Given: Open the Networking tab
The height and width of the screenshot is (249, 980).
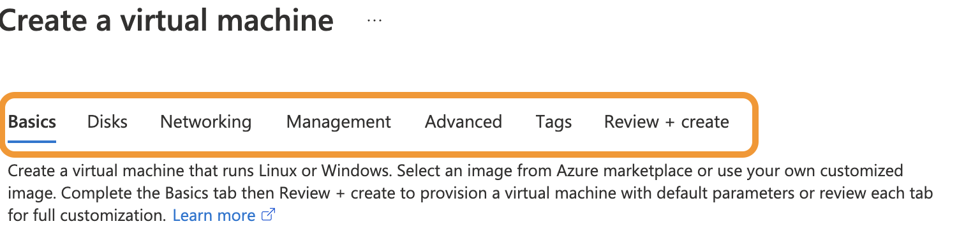Looking at the screenshot, I should (205, 122).
